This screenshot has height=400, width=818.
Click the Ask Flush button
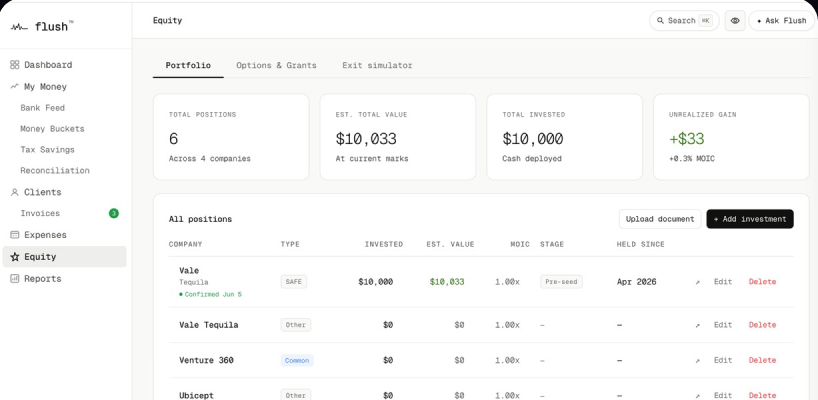pos(781,21)
